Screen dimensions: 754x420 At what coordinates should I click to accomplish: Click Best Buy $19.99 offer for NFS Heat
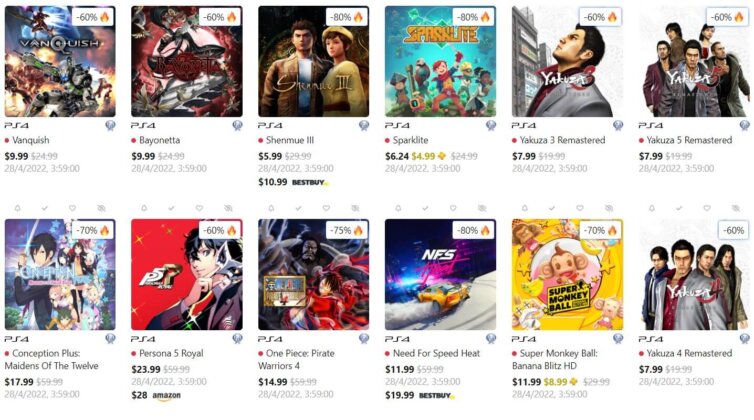click(x=420, y=395)
